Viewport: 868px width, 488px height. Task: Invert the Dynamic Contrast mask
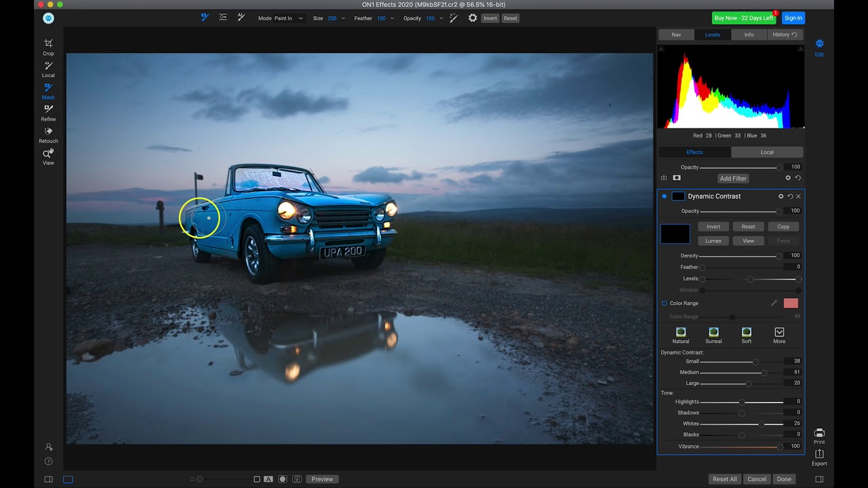713,226
